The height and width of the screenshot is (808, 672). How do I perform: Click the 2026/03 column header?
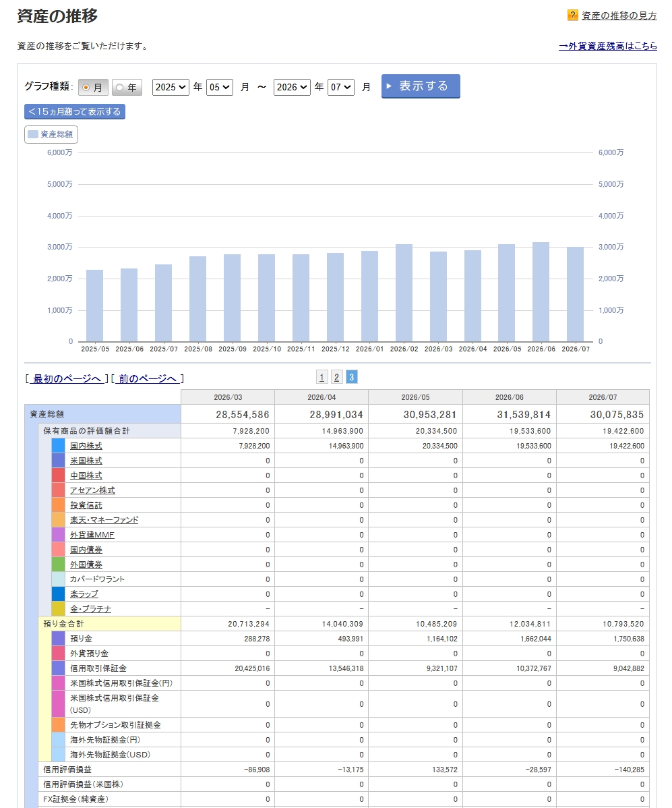click(228, 397)
